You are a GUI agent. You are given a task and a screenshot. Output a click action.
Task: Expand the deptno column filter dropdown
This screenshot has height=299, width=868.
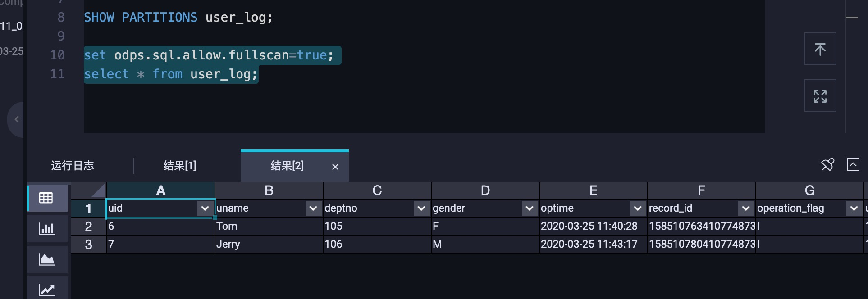point(421,208)
